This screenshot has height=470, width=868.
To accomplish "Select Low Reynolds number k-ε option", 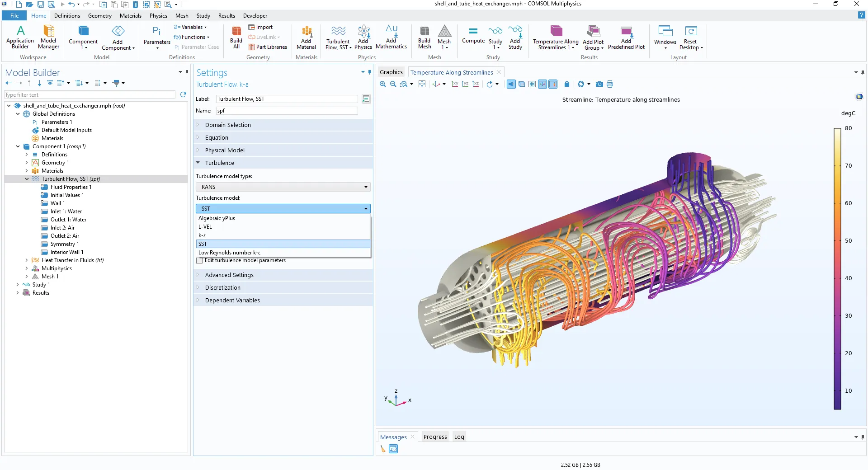I will pyautogui.click(x=229, y=253).
